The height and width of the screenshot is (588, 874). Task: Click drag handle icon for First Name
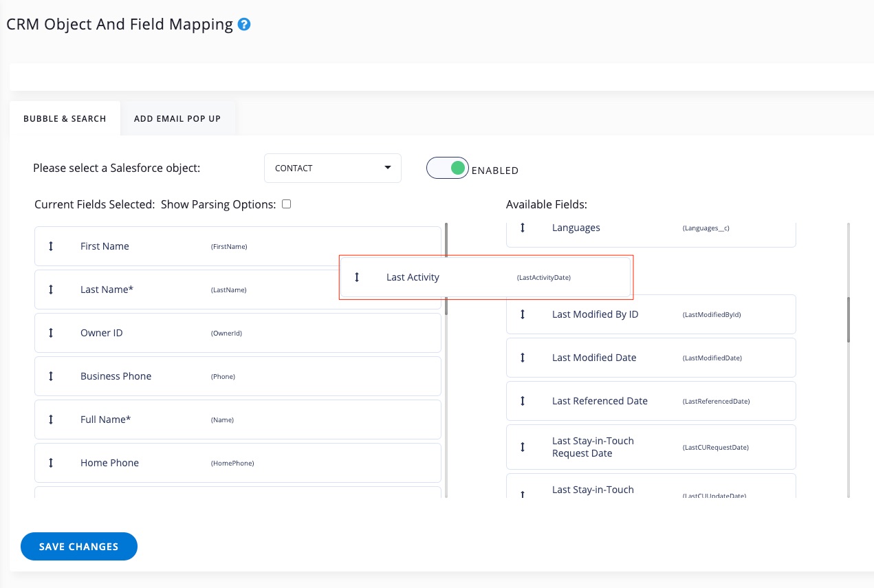click(51, 246)
